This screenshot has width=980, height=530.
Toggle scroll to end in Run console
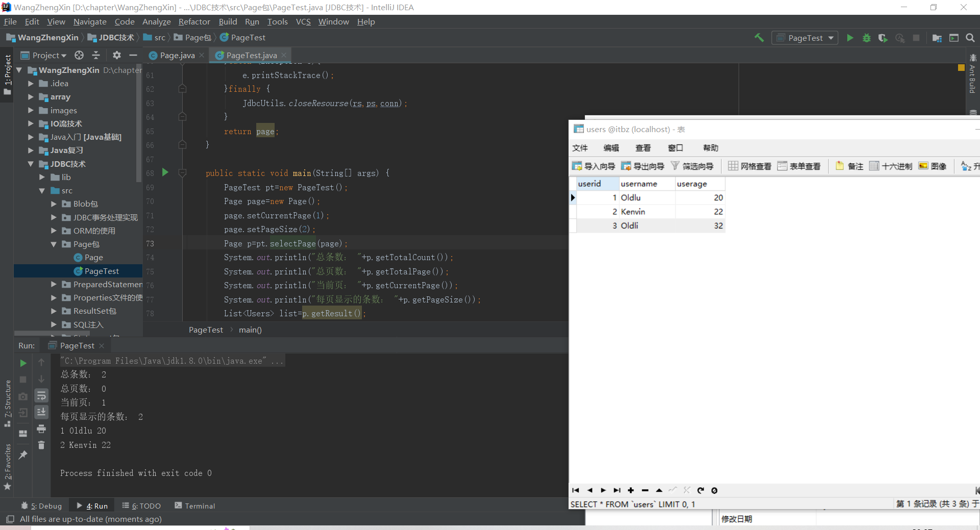(x=41, y=412)
